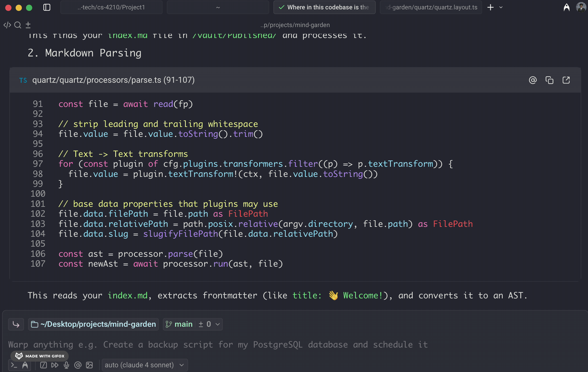Switch input to terminal mode

(x=14, y=365)
